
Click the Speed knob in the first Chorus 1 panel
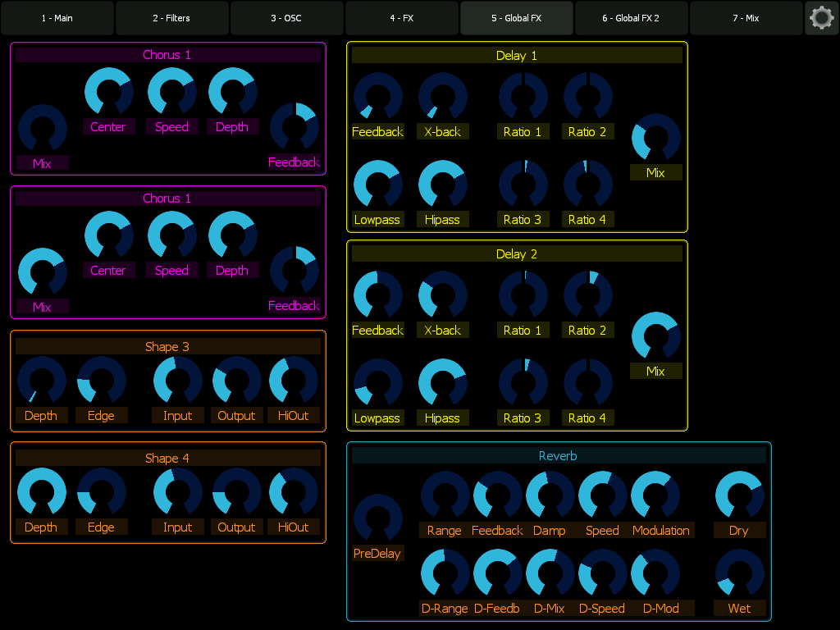pos(172,92)
